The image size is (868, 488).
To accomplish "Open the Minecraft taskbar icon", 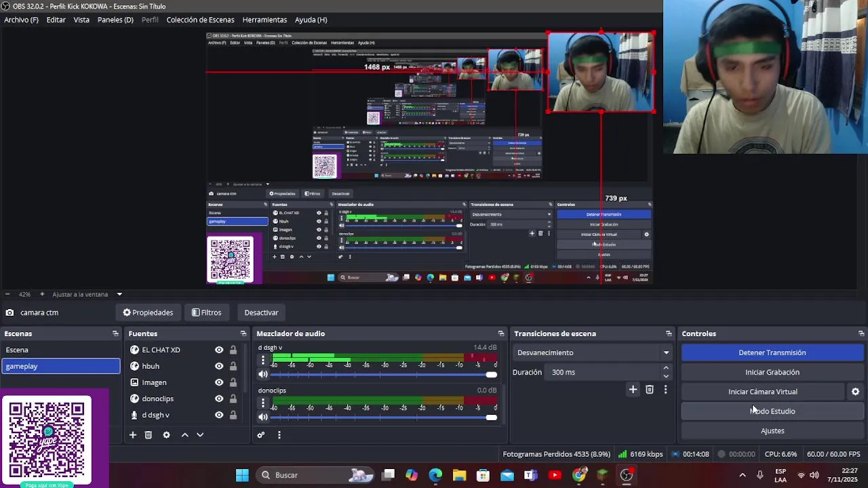I will [602, 475].
